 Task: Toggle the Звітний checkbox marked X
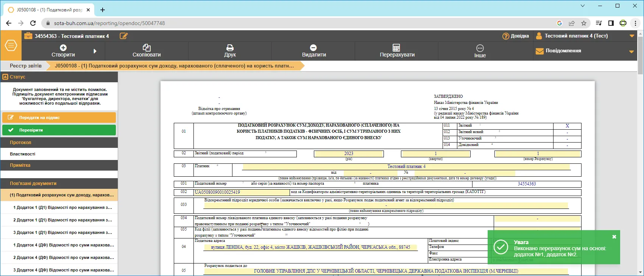(567, 126)
